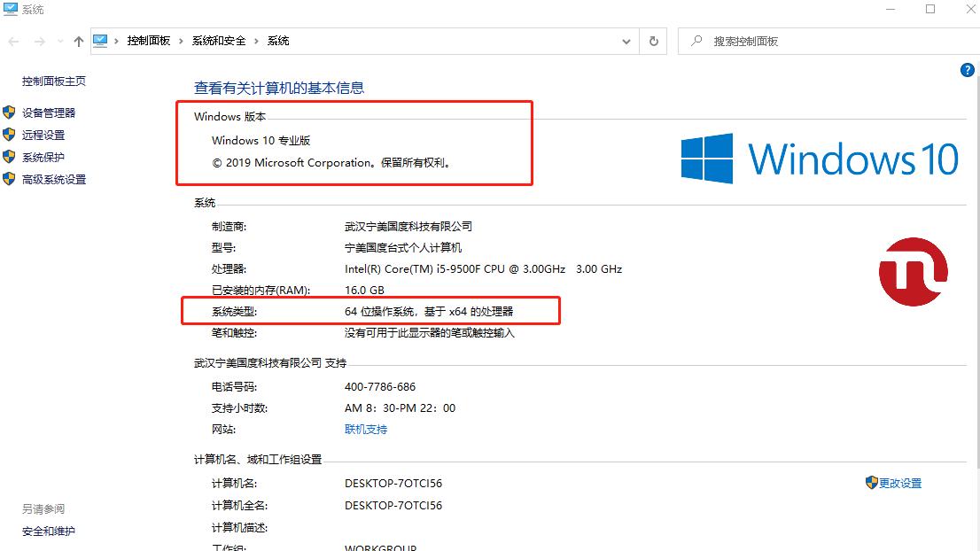Select model value 宁美国度台式个人计算机
This screenshot has width=980, height=551.
point(403,248)
